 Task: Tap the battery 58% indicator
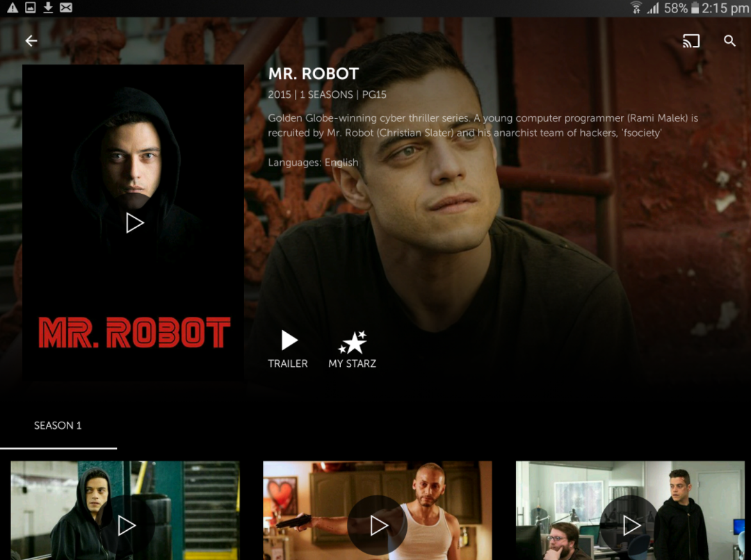point(681,8)
